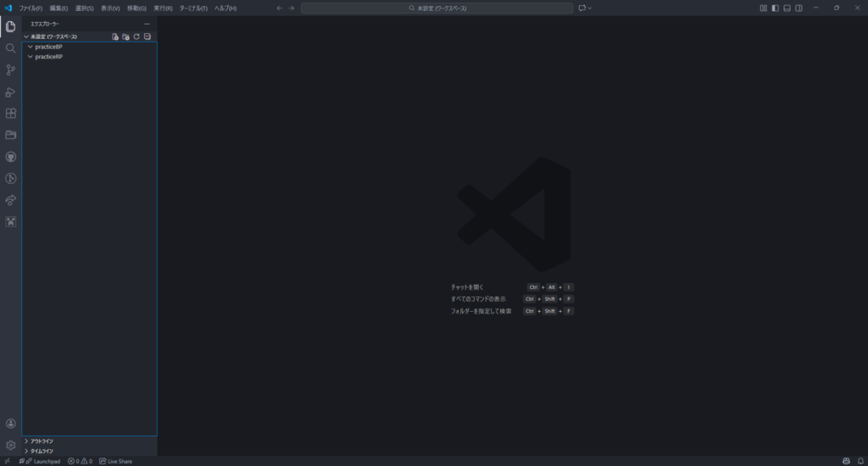Screen dimensions: 868x466
Task: Expand the タイムライン section
Action: pos(42,451)
